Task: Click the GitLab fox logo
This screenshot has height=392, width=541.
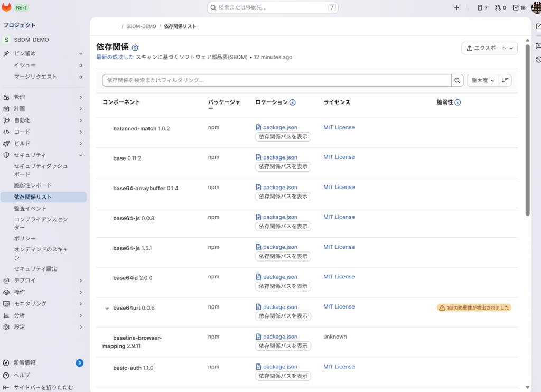Action: [7, 7]
